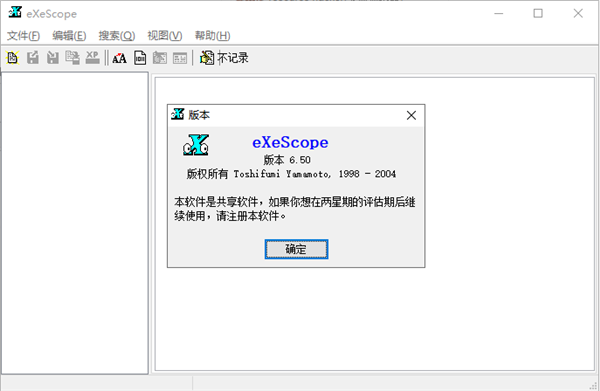Click the Open file toolbar icon
Screen dimensions: 600x391
[13, 58]
